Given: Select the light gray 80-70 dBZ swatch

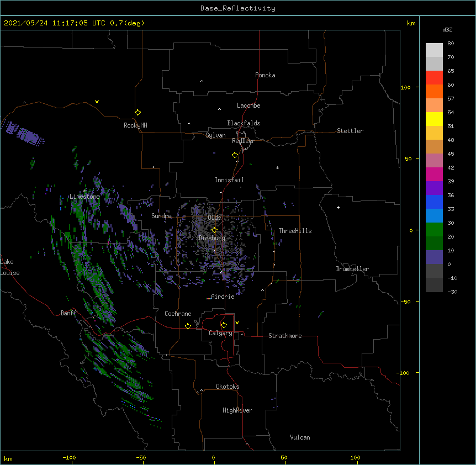Looking at the screenshot, I should pyautogui.click(x=434, y=50).
